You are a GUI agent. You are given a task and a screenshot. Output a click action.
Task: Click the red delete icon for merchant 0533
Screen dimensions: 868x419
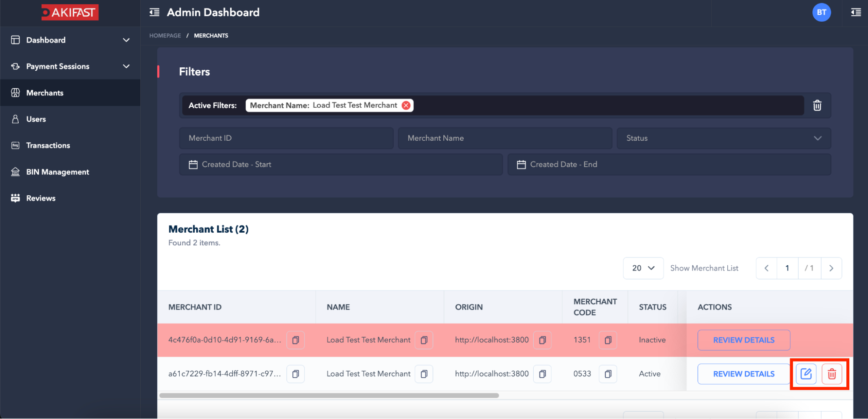click(x=832, y=374)
